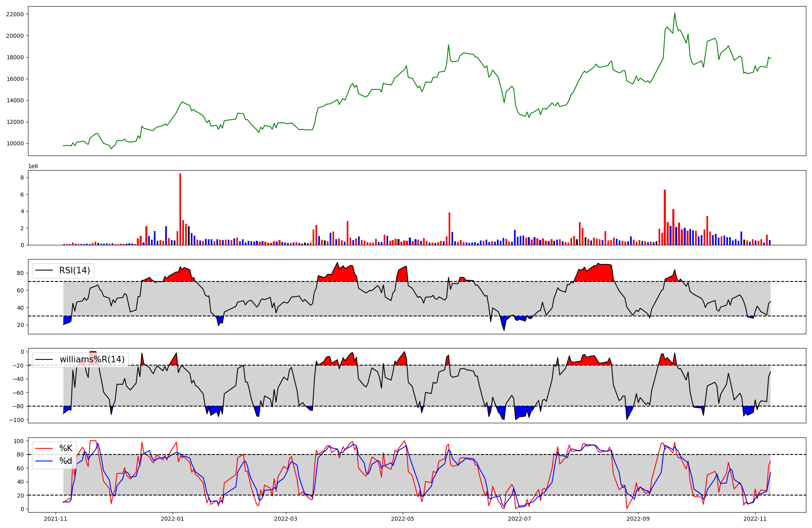The width and height of the screenshot is (812, 528).
Task: Click the williams%R(14) legend label
Action: point(92,359)
